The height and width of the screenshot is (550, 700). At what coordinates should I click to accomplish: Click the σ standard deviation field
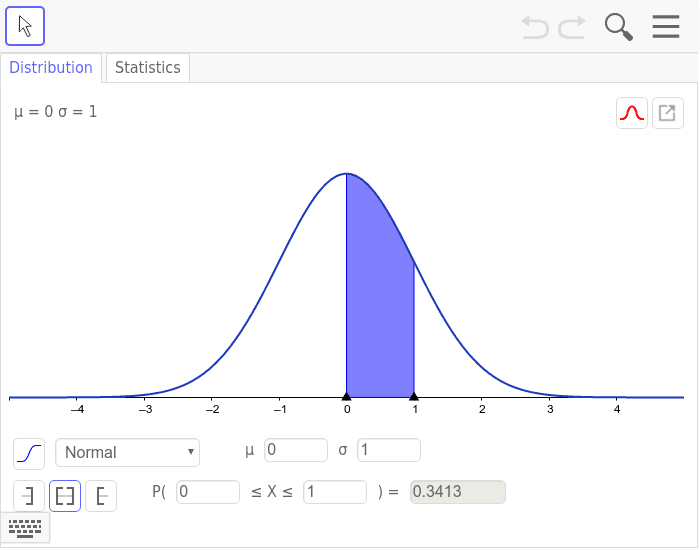click(x=389, y=450)
